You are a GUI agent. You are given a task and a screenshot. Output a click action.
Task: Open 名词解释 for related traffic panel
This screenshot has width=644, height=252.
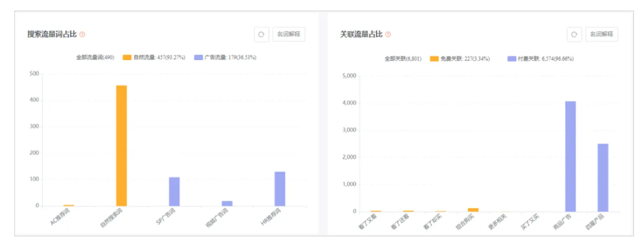click(x=601, y=34)
